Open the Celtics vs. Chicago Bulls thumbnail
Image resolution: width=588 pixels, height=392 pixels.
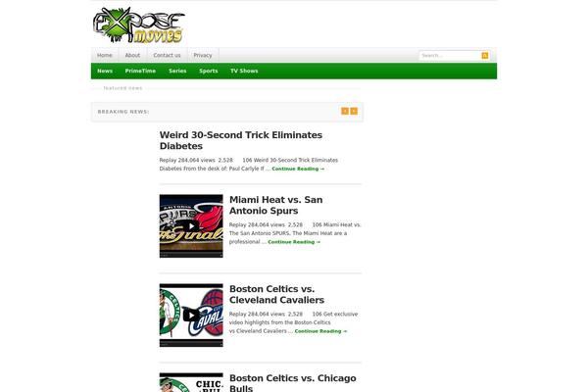[x=191, y=382]
